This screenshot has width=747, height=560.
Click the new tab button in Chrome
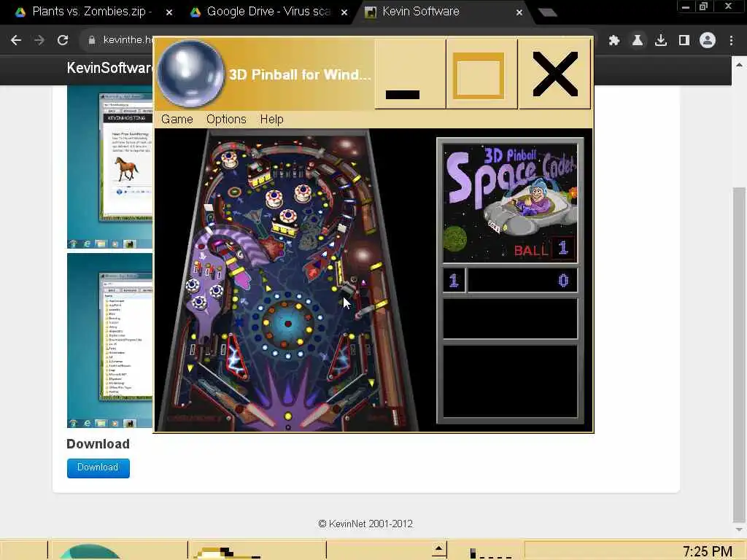[547, 12]
